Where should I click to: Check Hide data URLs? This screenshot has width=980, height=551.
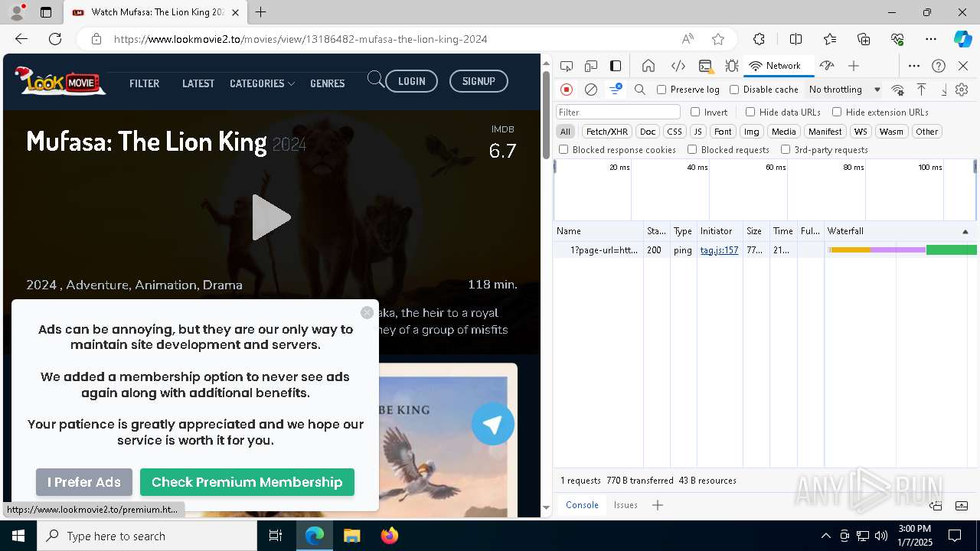[x=750, y=112]
